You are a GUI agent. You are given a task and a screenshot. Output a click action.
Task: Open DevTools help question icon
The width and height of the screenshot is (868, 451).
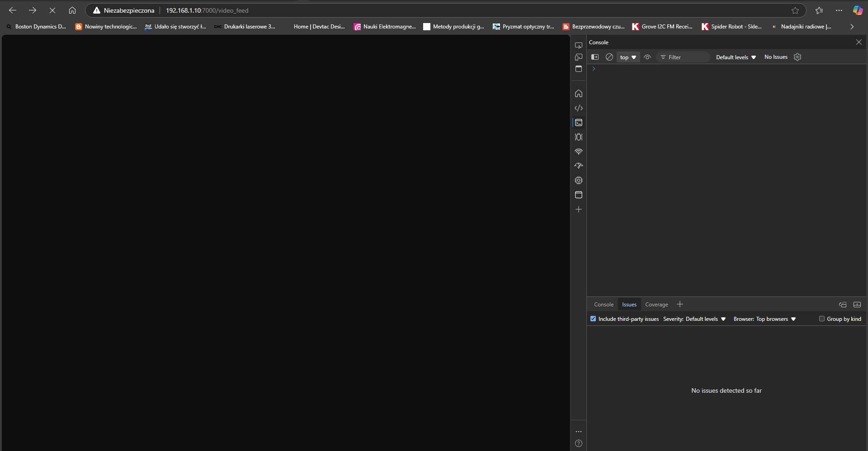(x=579, y=443)
